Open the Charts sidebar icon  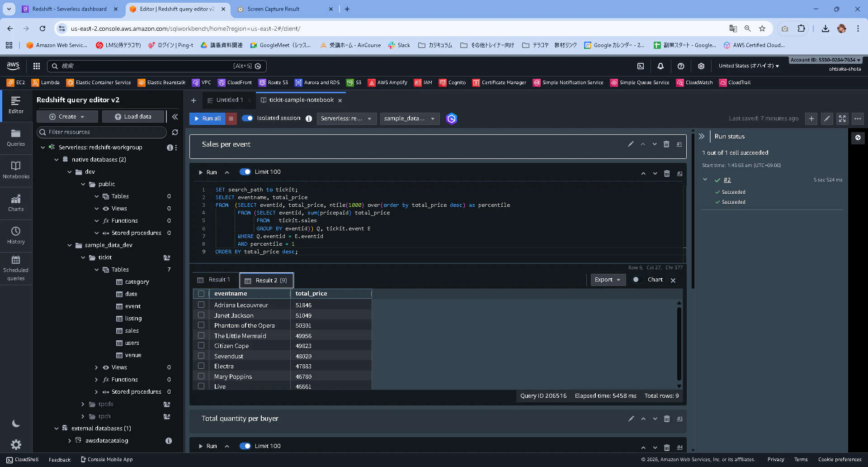(16, 203)
